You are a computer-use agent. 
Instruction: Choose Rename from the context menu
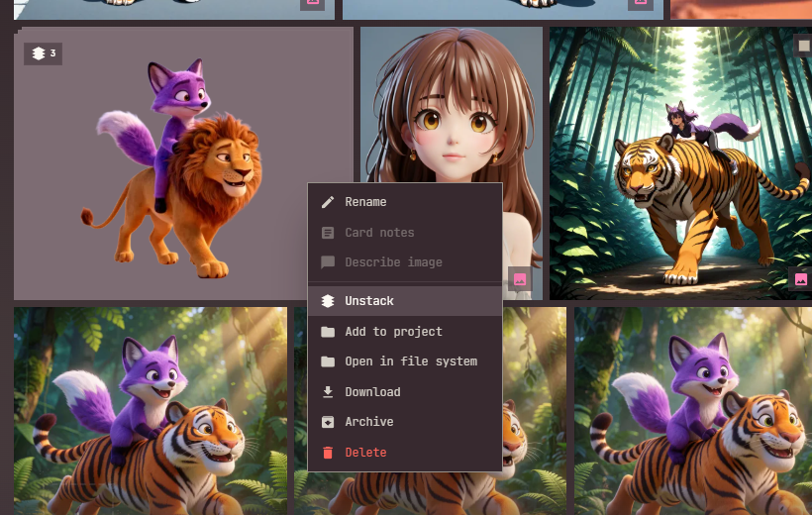click(x=404, y=202)
